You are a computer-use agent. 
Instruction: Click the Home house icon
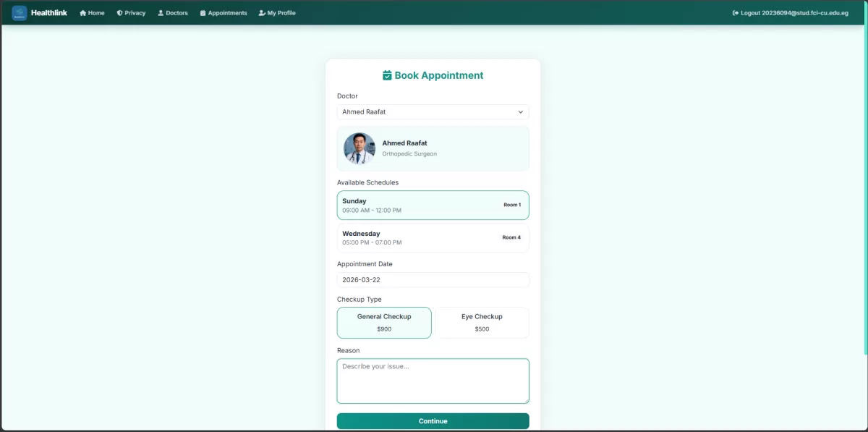click(83, 13)
